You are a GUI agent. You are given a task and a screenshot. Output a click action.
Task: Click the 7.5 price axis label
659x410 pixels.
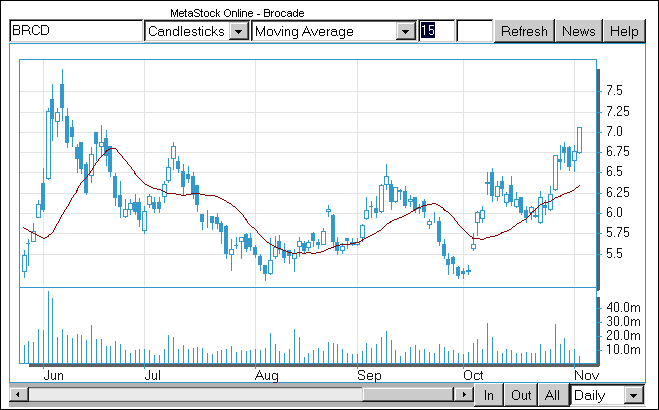[614, 91]
